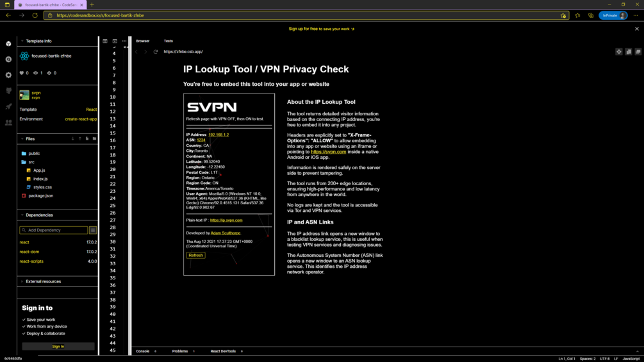Refresh the embedded preview browser
644x362 pixels.
[x=156, y=52]
